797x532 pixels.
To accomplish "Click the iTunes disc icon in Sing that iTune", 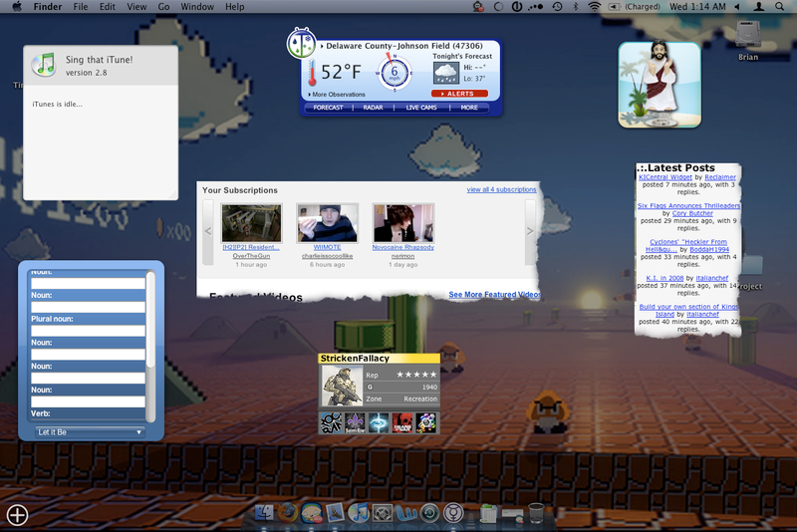I will [44, 65].
